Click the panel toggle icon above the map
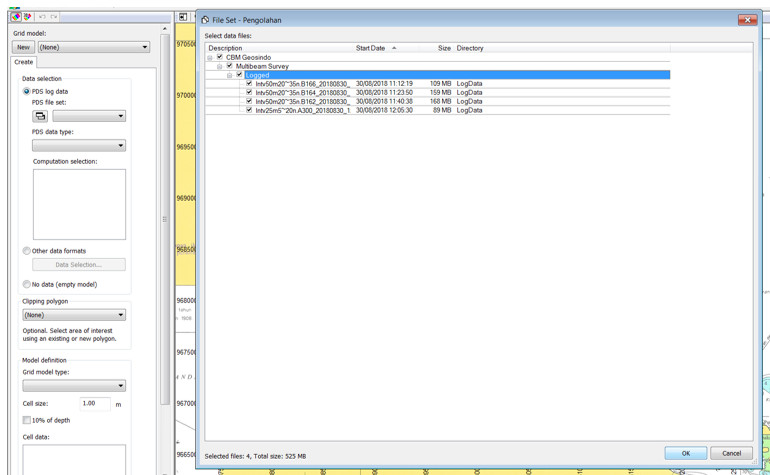This screenshot has height=475, width=770. [183, 17]
